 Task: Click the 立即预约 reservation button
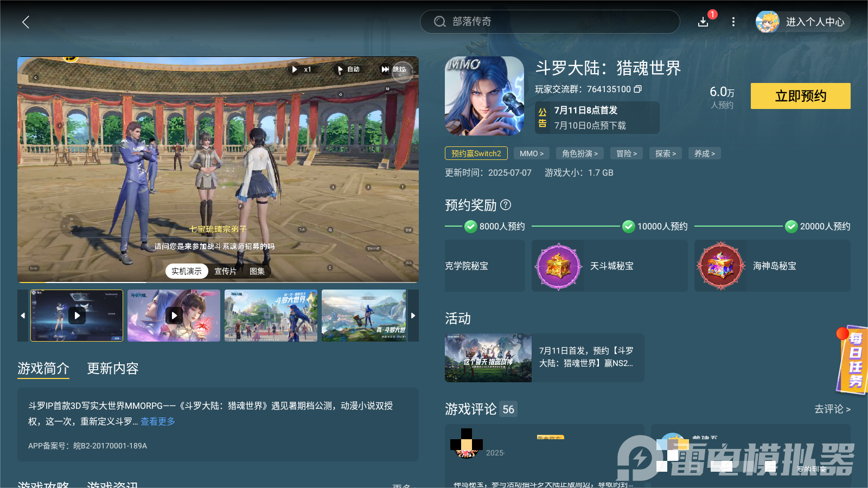(800, 96)
